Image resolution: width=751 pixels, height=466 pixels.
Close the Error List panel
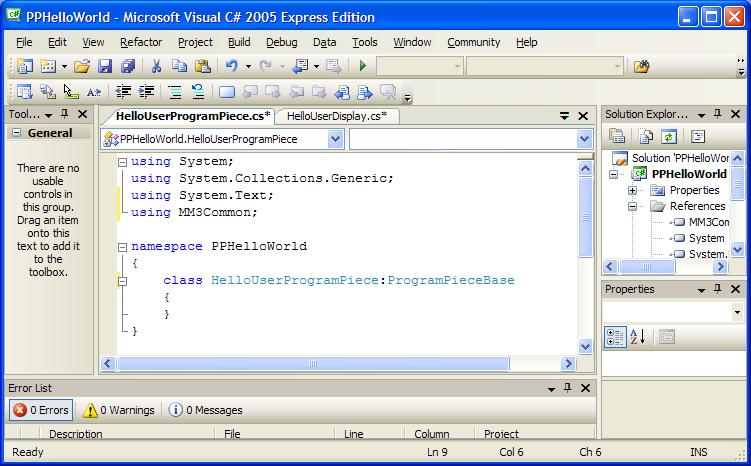(x=585, y=388)
